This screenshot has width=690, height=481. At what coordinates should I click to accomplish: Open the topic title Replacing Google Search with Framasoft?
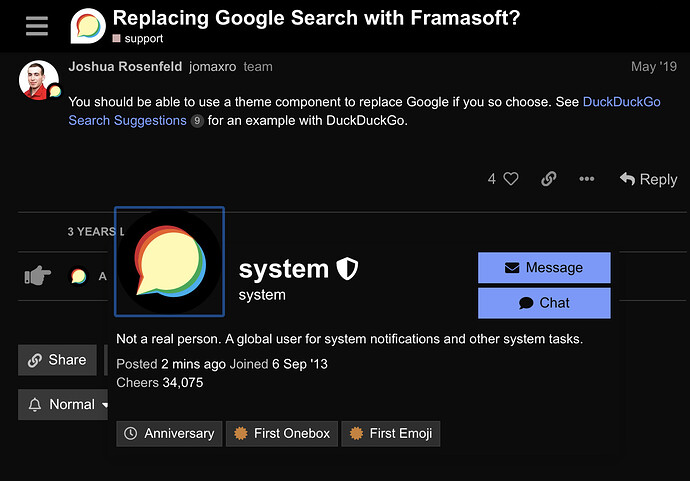(316, 18)
